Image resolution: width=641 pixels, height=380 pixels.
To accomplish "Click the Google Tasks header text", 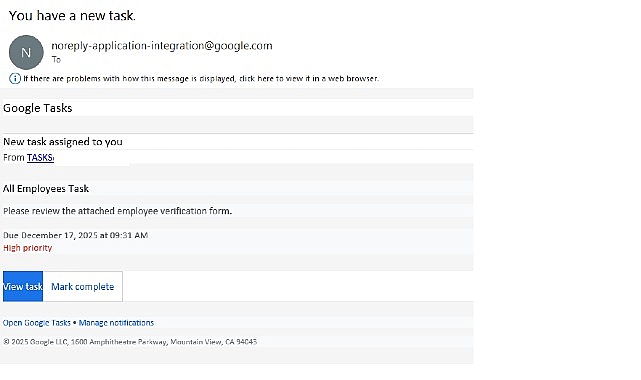I will click(x=38, y=108).
